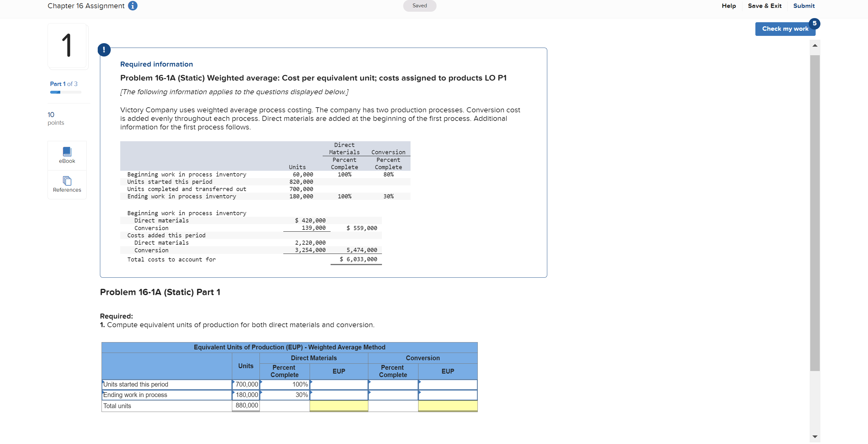868x444 pixels.
Task: Open Direct Materials percent dropdown showing 100%
Action: tap(284, 384)
